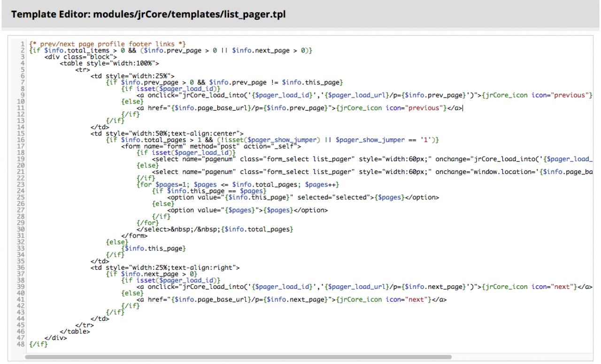This screenshot has height=364, width=601.
Task: Click the Template Editor list_pager.tpl heading
Action: [148, 15]
